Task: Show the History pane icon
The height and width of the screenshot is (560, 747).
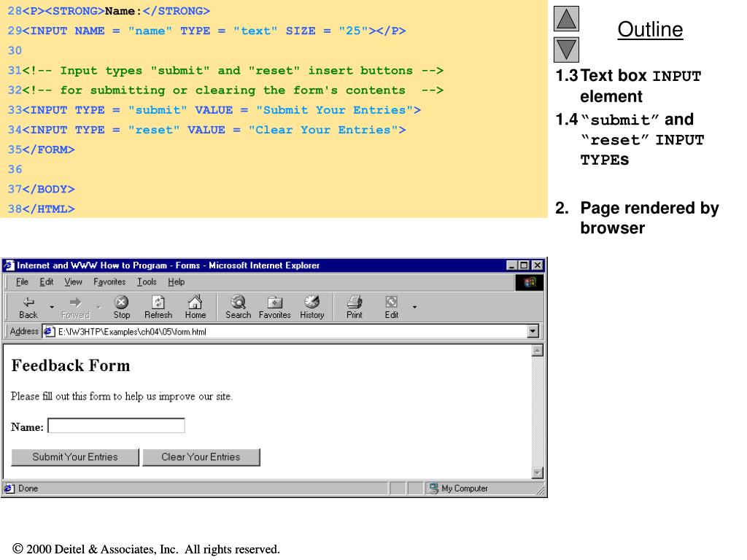Action: 311,302
